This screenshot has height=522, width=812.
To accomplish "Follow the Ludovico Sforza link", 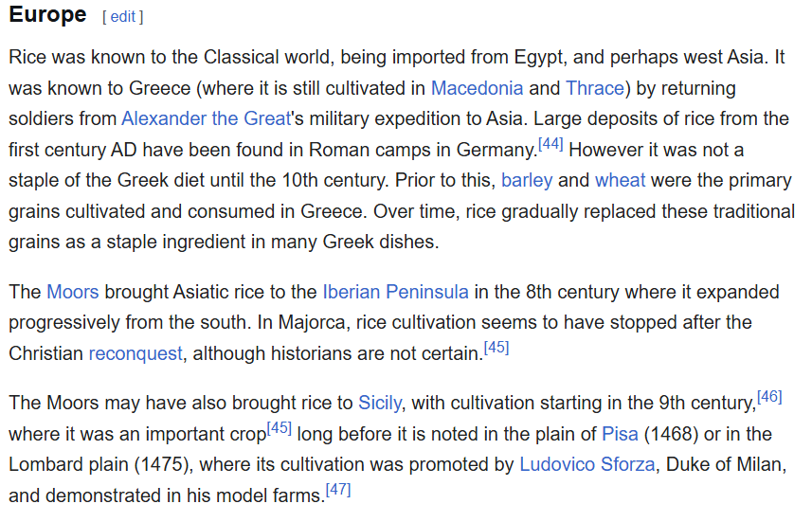I will coord(587,464).
